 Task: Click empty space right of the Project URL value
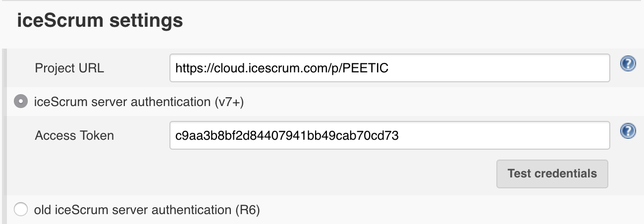pos(498,68)
